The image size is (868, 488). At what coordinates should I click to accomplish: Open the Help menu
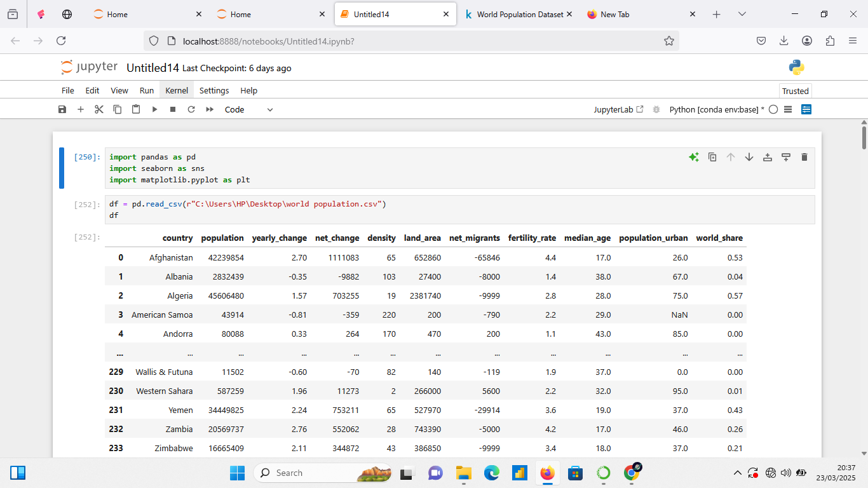(x=249, y=90)
